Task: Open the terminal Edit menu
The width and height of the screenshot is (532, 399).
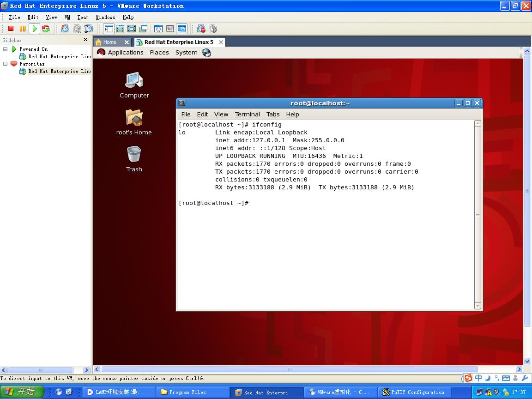Action: (x=202, y=115)
